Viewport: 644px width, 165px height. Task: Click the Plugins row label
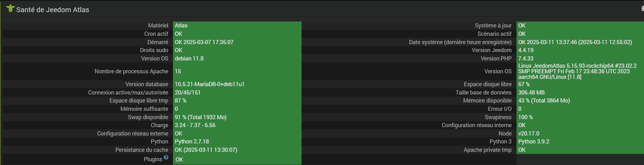tap(153, 159)
